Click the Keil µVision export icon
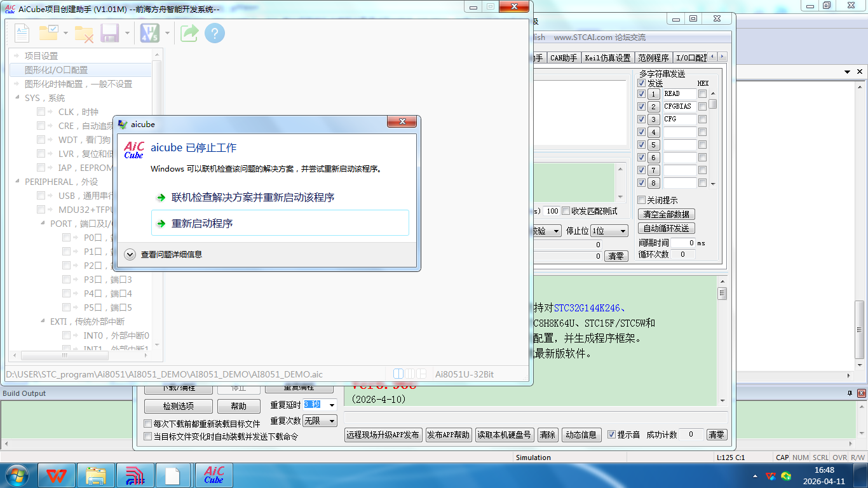This screenshot has width=868, height=488. click(x=150, y=33)
